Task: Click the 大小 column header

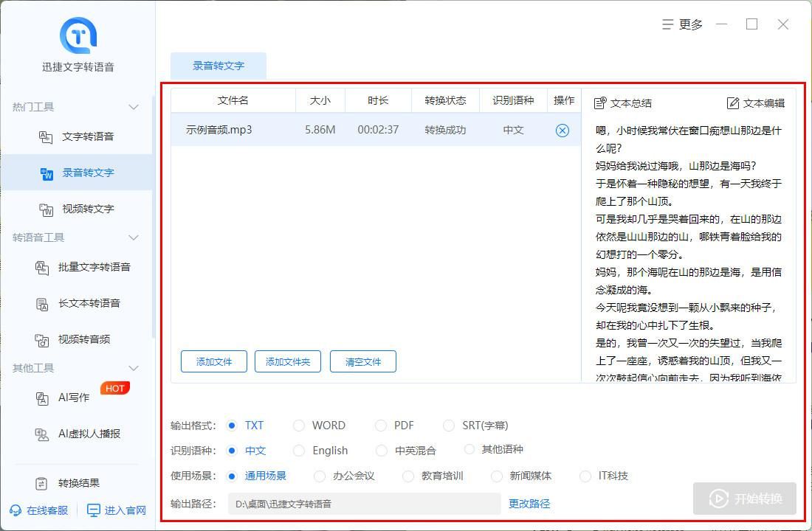Action: click(x=320, y=100)
